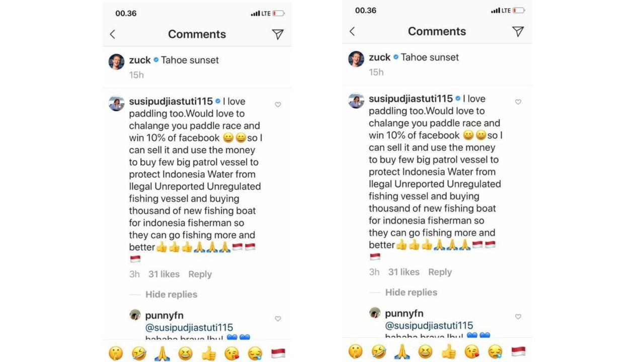Image resolution: width=644 pixels, height=362 pixels.
Task: Tap Reply under susipudjiastuti115's comment, left screenshot
Action: click(x=200, y=274)
